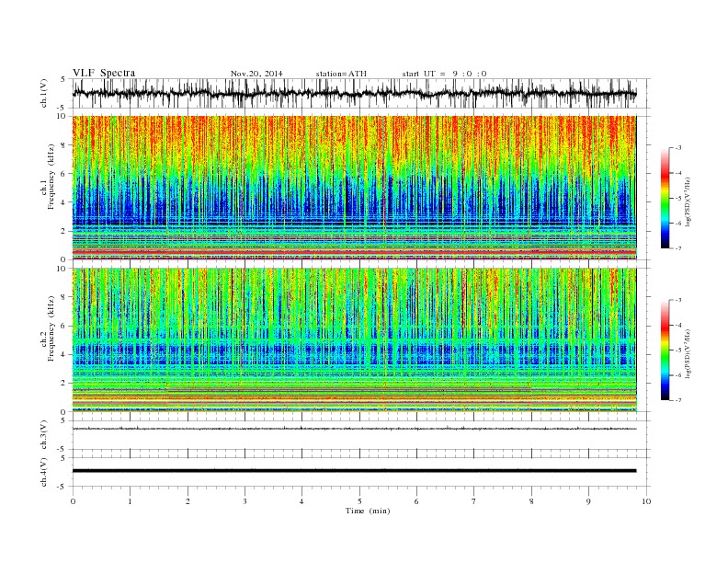The image size is (728, 563).
Task: Click the ch.1 spectrogram color scale bar
Action: click(x=665, y=198)
